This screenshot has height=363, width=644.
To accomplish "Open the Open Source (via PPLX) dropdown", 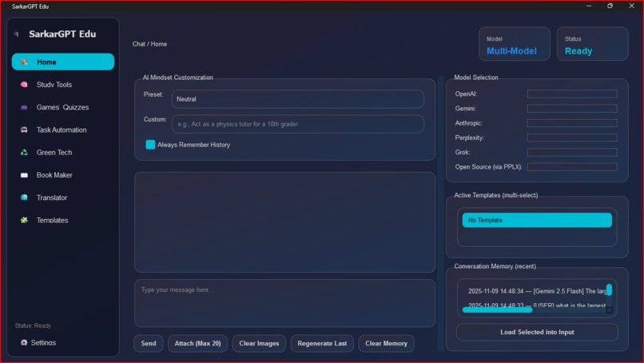I will pos(572,167).
